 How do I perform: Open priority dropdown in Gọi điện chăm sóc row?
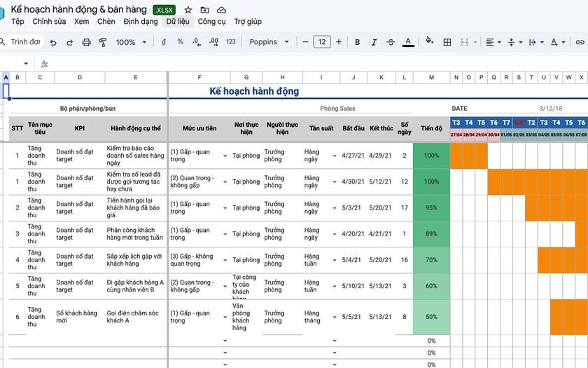pyautogui.click(x=225, y=318)
